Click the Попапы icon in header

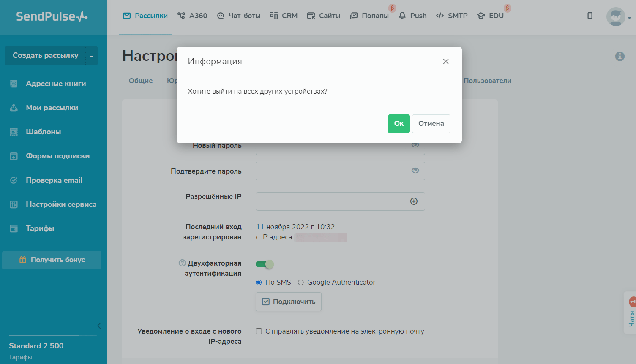[354, 16]
